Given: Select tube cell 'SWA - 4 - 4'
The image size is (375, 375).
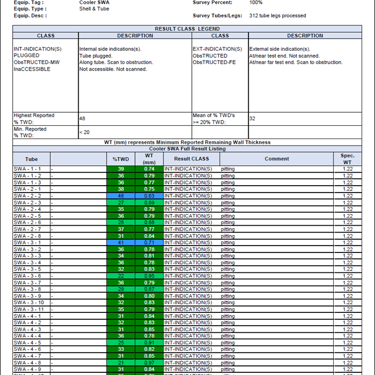Looking at the screenshot, I should coord(32,336).
